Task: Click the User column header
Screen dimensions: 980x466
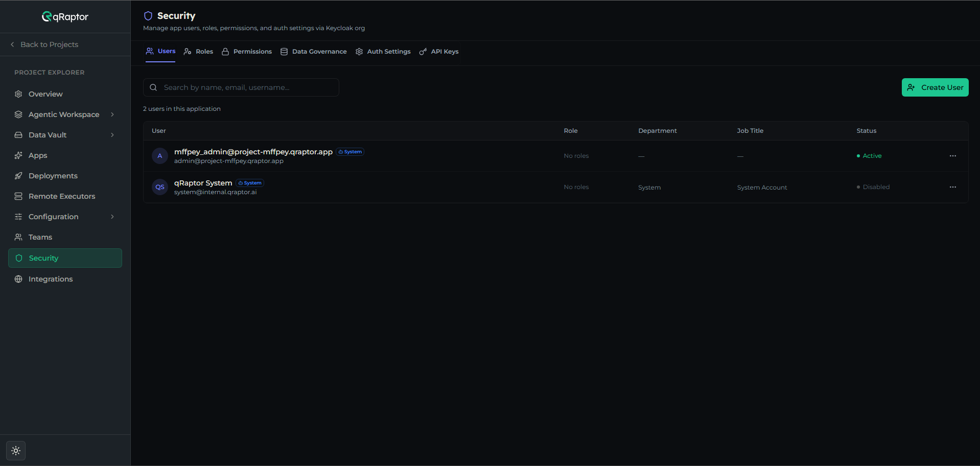Action: 159,131
